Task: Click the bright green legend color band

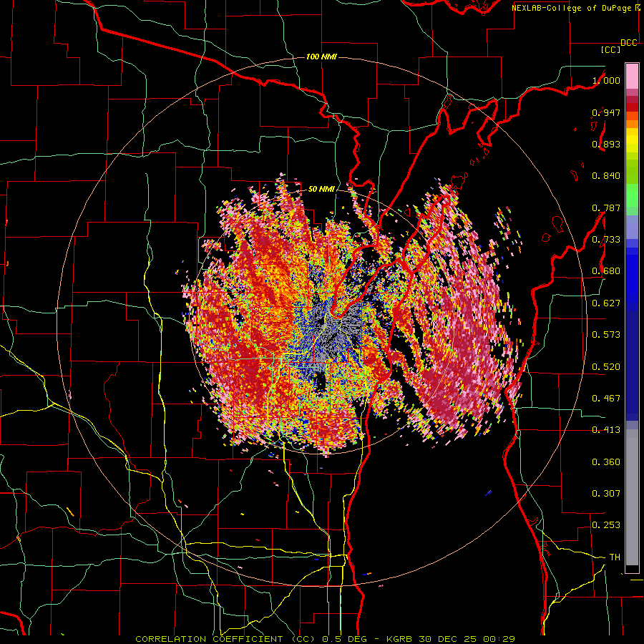Action: 632,195
